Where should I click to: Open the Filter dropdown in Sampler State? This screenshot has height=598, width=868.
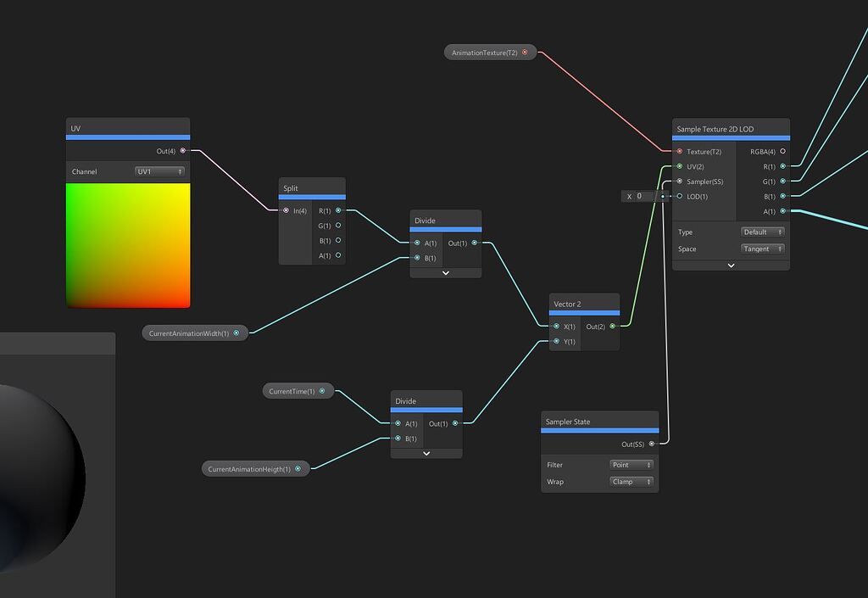click(x=631, y=465)
